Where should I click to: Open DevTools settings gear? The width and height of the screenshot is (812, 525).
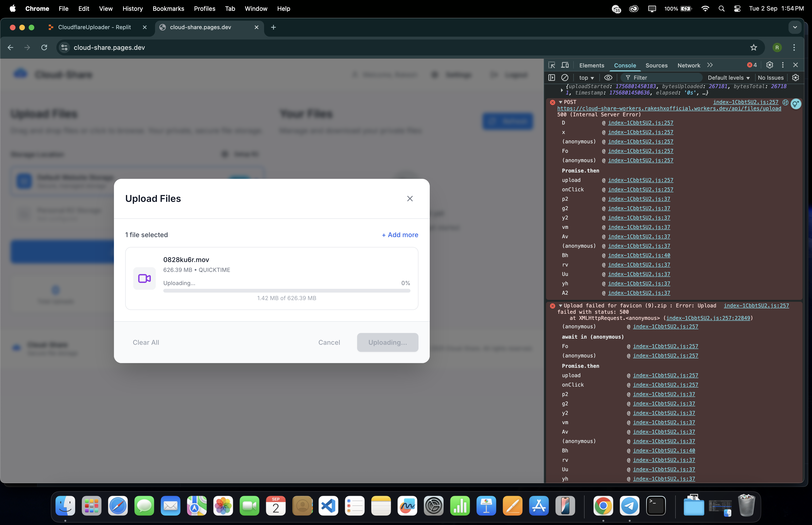tap(769, 65)
